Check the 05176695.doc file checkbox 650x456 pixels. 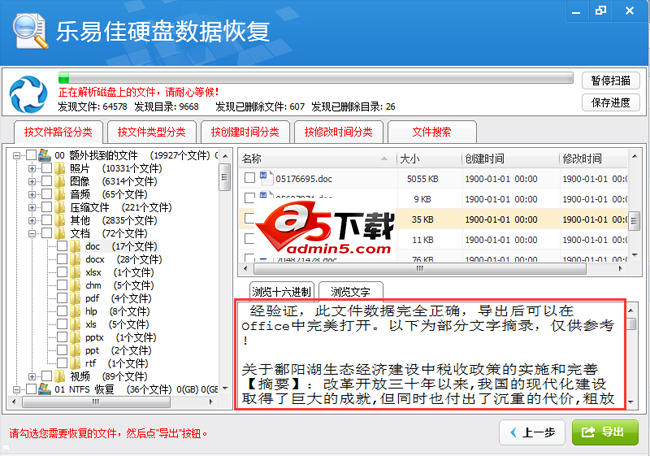[x=249, y=178]
